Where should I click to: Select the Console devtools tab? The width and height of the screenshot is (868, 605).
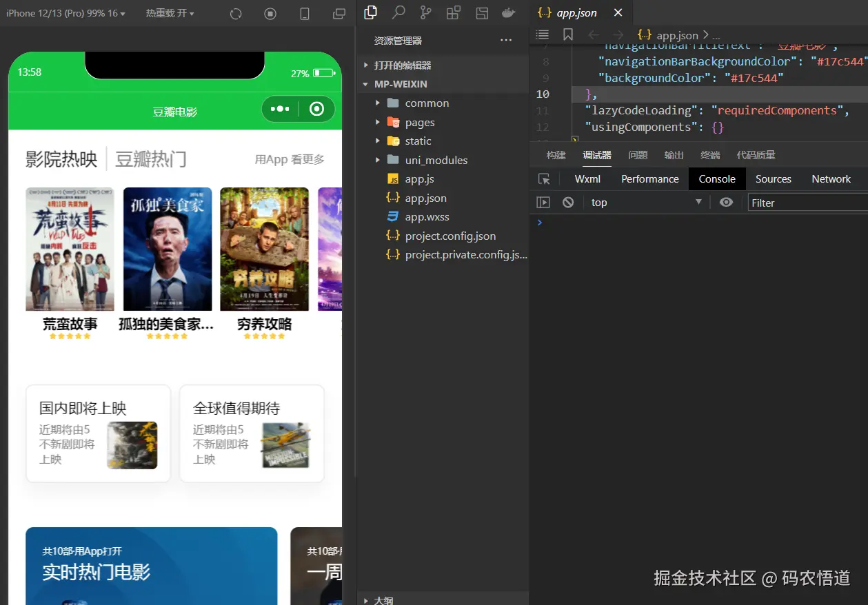tap(717, 179)
